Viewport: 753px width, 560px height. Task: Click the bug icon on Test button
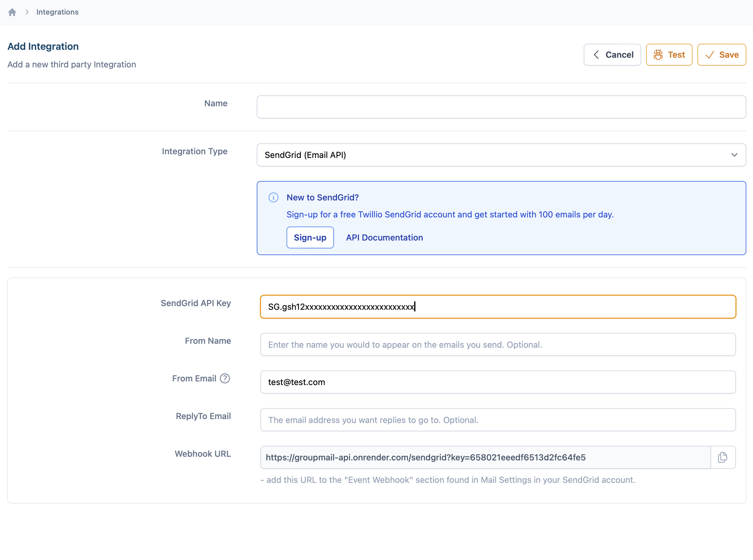coord(658,55)
